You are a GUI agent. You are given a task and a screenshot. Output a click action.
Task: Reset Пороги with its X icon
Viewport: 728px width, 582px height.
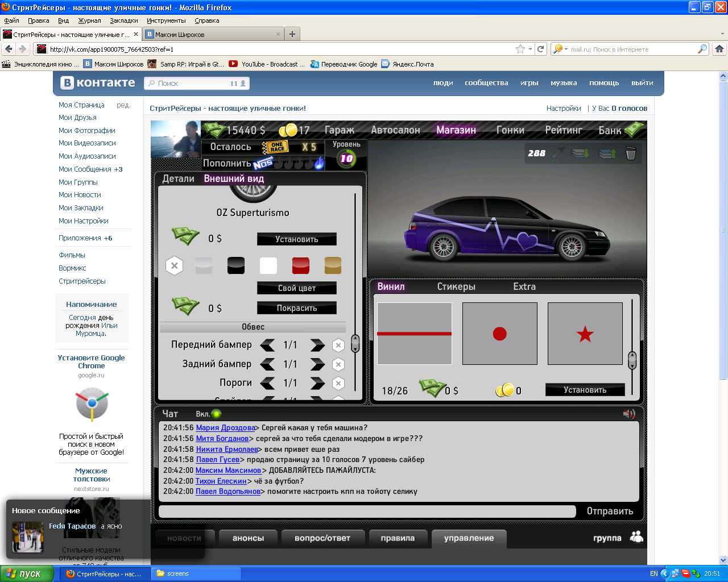[x=338, y=383]
